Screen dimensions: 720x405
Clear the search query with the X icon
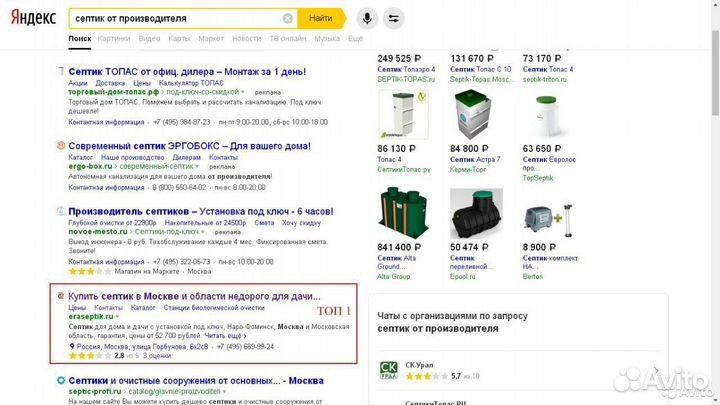(x=287, y=18)
